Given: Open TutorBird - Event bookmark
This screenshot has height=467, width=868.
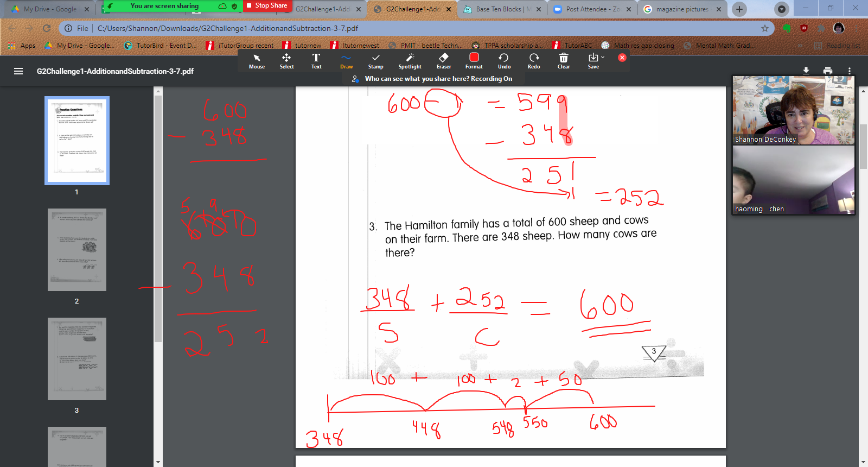Looking at the screenshot, I should coord(161,46).
